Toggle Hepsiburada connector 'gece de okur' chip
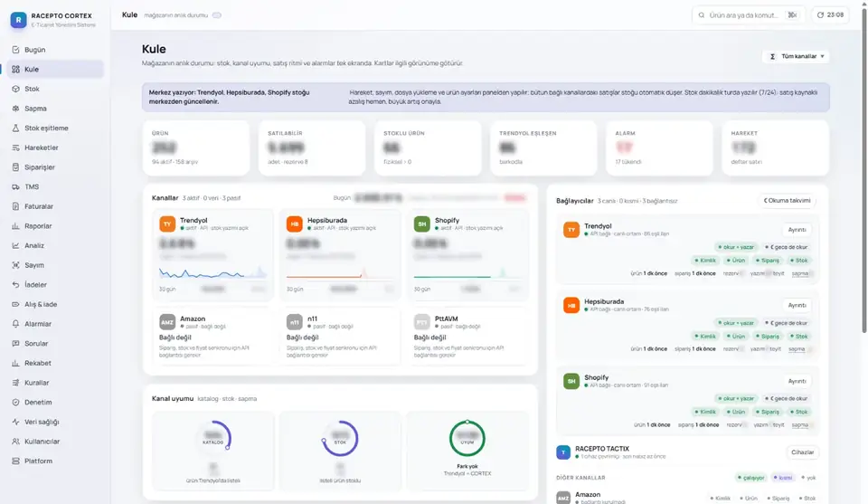The width and height of the screenshot is (868, 504). pyautogui.click(x=786, y=323)
